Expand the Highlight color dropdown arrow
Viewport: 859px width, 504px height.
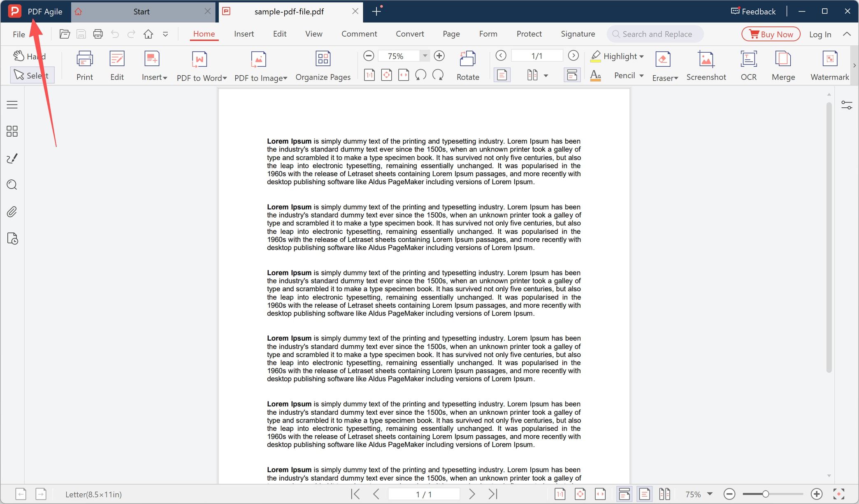click(x=641, y=56)
